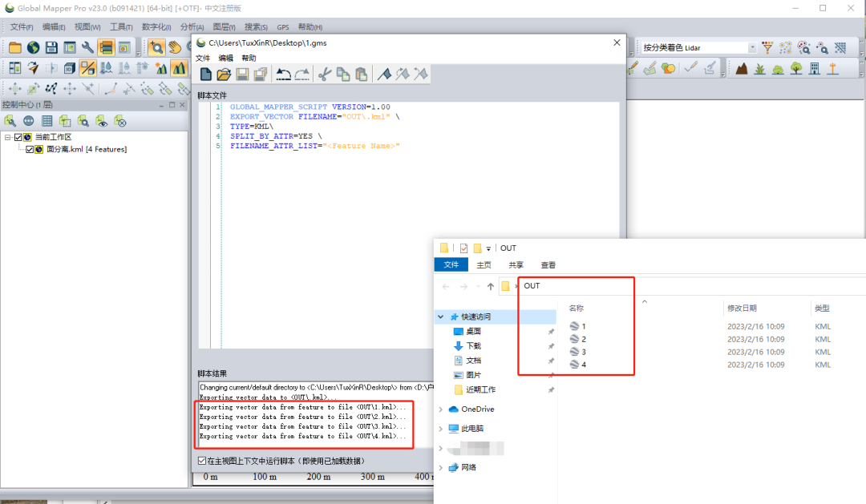Viewport: 866px width, 504px height.
Task: Expand 此电脑 in Explorer sidebar
Action: coord(441,429)
